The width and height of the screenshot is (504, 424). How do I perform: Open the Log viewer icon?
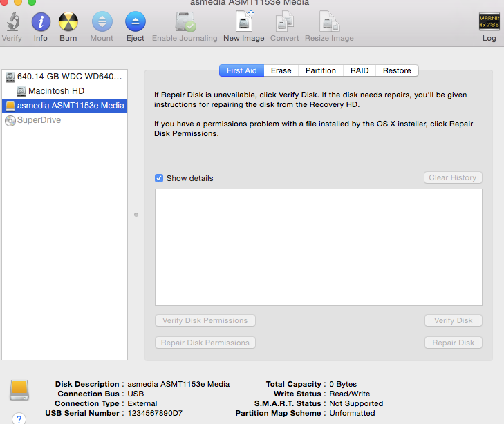point(489,21)
